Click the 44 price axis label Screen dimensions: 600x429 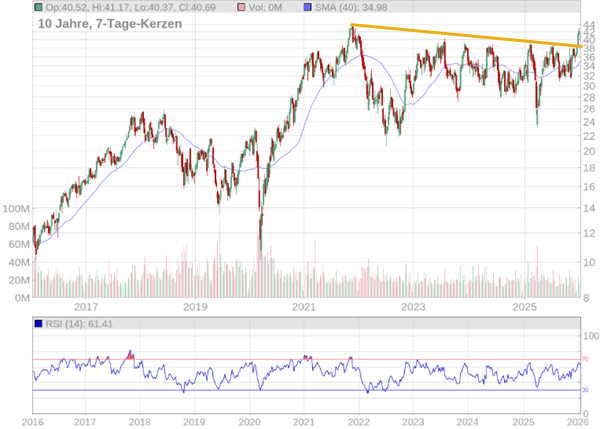[x=589, y=26]
